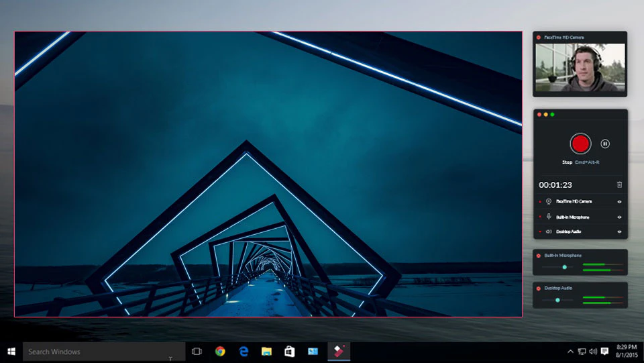Close the Built-in Microphone level panel
The image size is (644, 363).
[x=539, y=256]
